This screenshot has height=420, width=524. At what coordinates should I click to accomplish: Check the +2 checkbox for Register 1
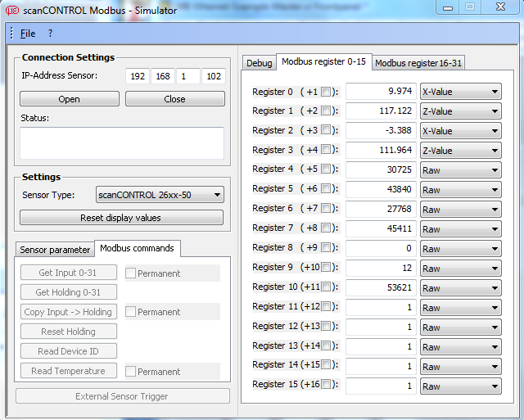pos(326,111)
